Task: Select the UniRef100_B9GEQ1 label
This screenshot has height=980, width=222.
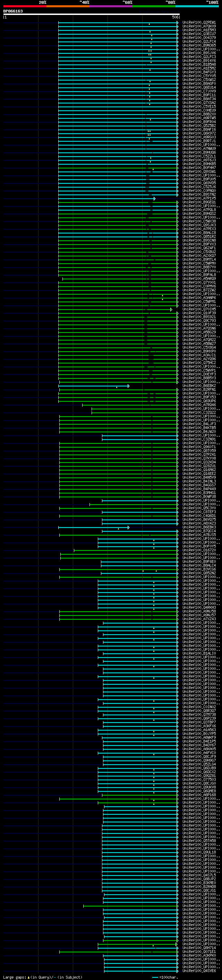Action: click(199, 202)
